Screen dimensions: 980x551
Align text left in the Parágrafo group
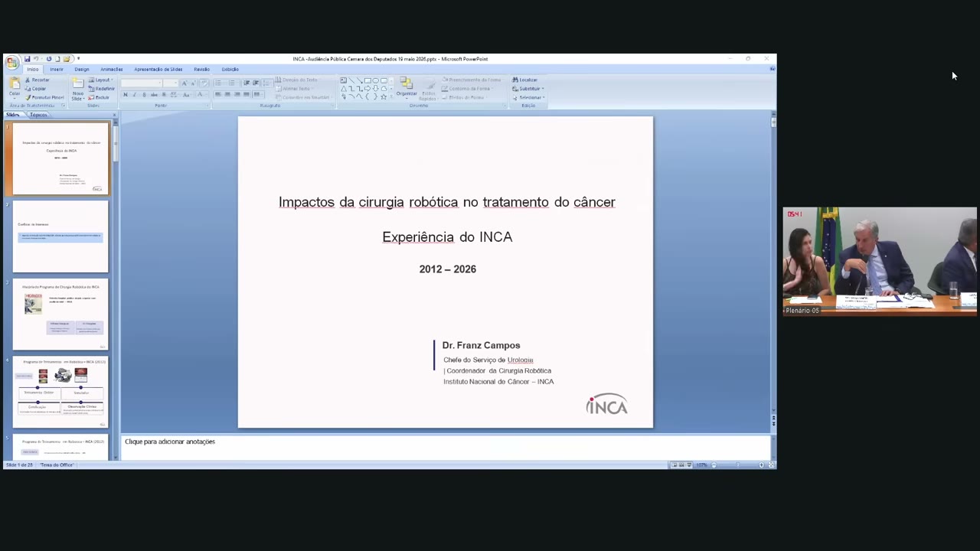tap(218, 94)
